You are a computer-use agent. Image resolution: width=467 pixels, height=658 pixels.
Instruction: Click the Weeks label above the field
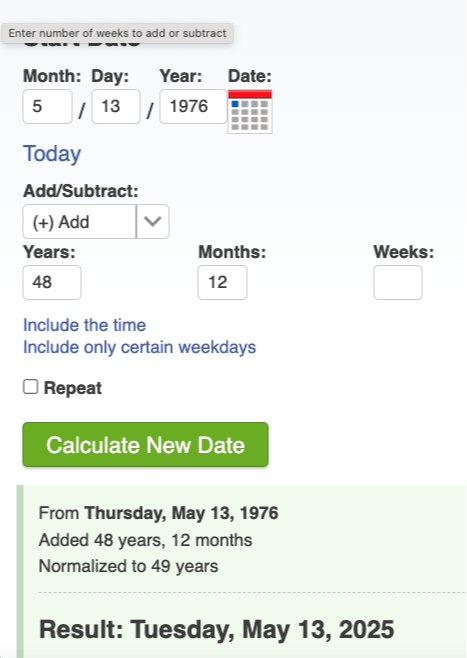(404, 252)
